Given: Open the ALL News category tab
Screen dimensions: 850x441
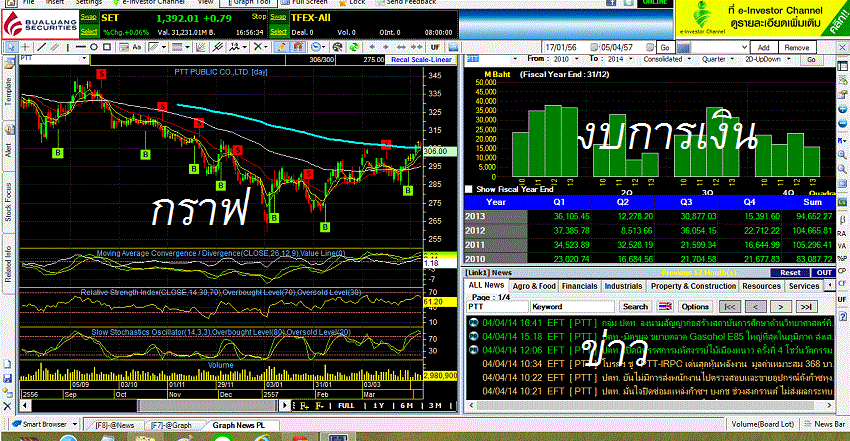Looking at the screenshot, I should pyautogui.click(x=486, y=286).
